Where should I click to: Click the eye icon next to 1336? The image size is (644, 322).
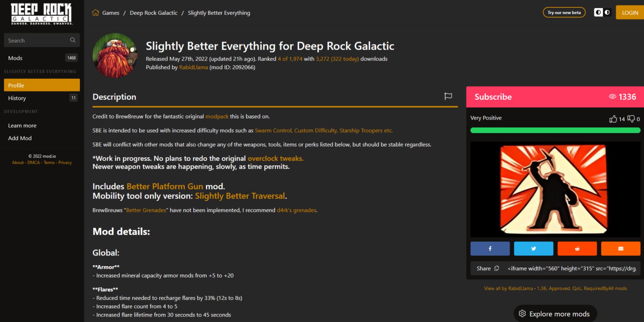pyautogui.click(x=612, y=97)
